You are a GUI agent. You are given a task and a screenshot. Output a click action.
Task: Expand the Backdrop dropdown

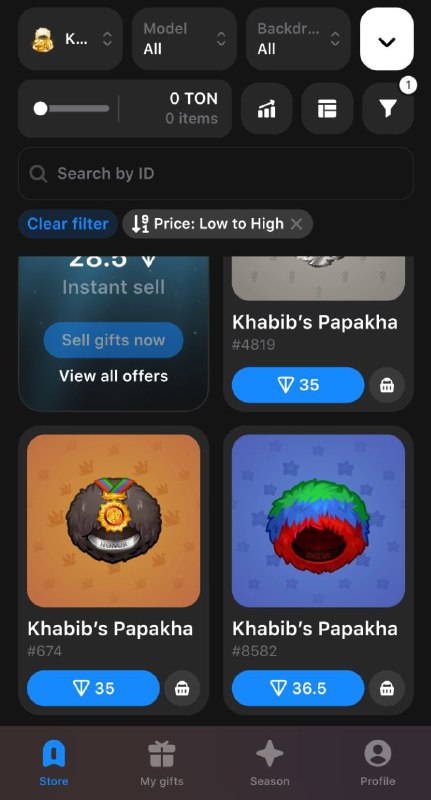(x=298, y=39)
